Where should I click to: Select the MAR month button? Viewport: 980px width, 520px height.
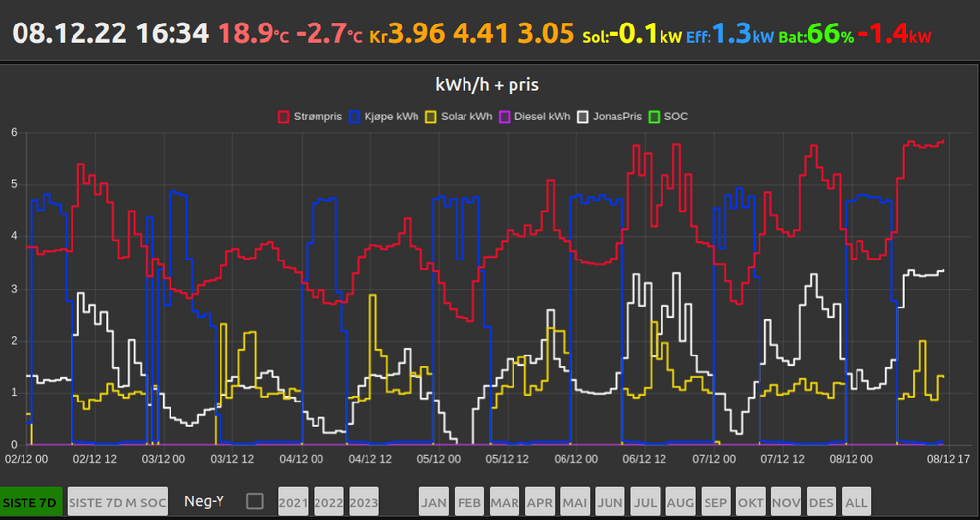[x=505, y=501]
